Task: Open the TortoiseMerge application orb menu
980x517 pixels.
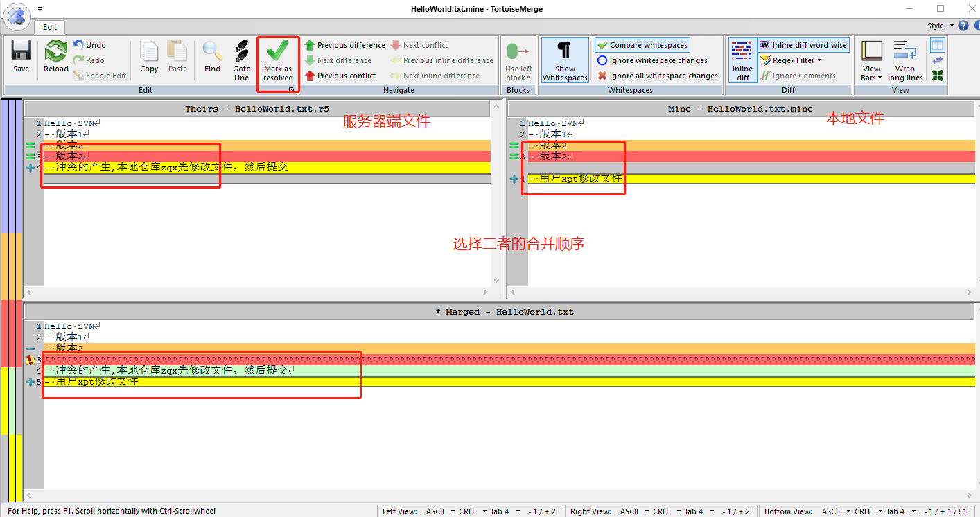Action: pos(17,17)
